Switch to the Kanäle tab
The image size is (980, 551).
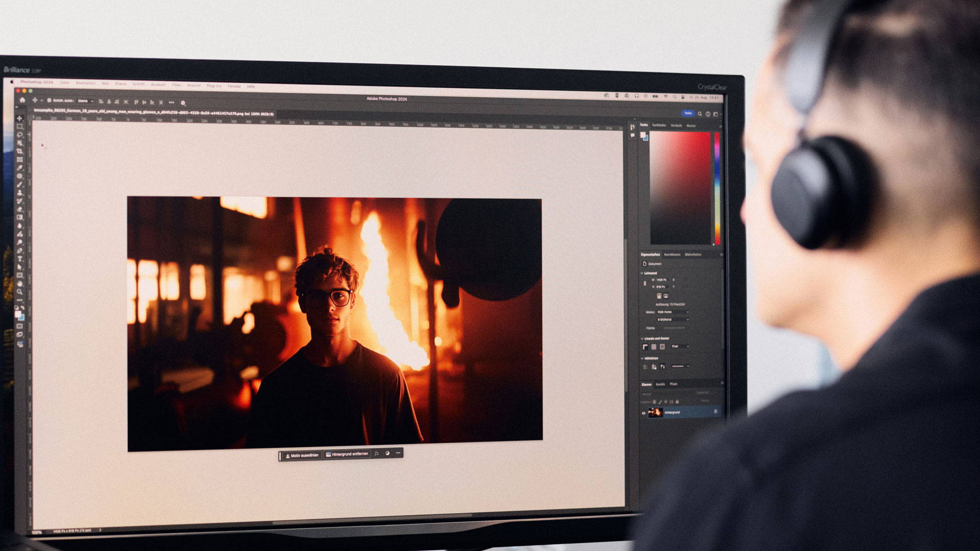(x=660, y=384)
